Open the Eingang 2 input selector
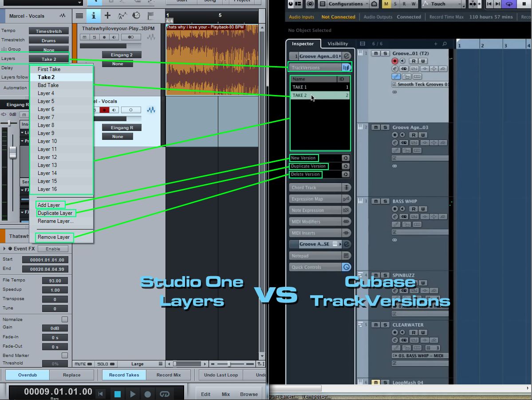This screenshot has width=532, height=400. pyautogui.click(x=122, y=55)
